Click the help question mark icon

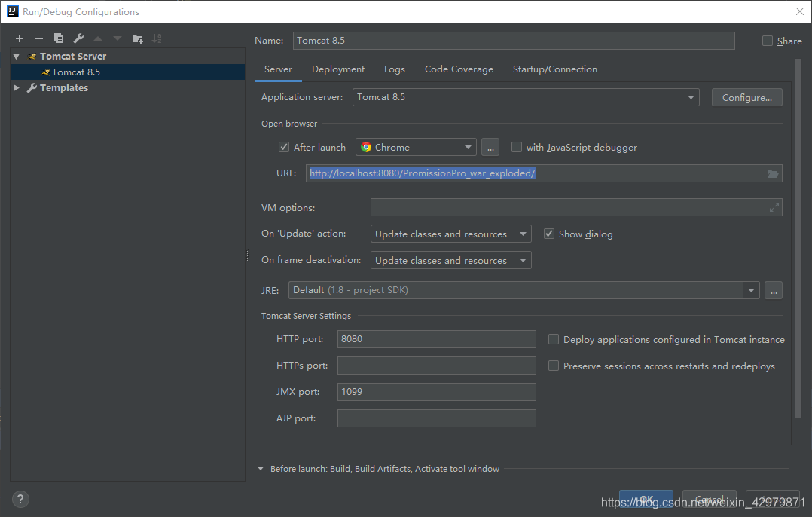(x=20, y=500)
